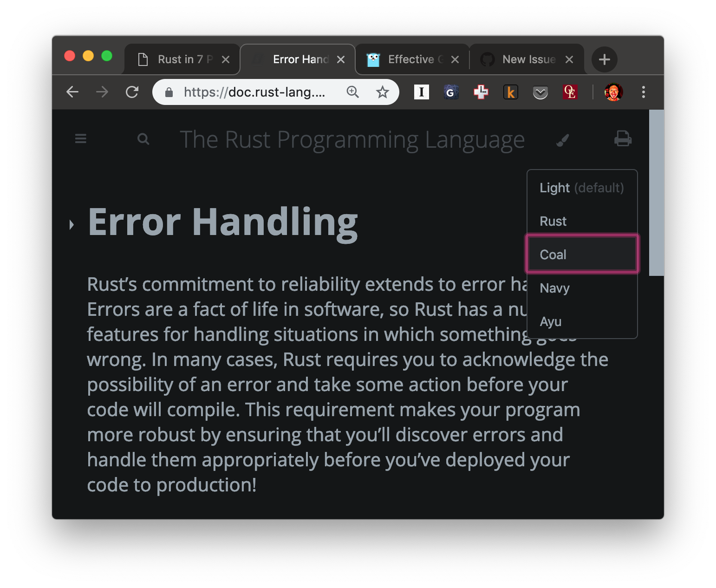Click the red cross extension icon
This screenshot has width=716, height=588.
pos(481,92)
